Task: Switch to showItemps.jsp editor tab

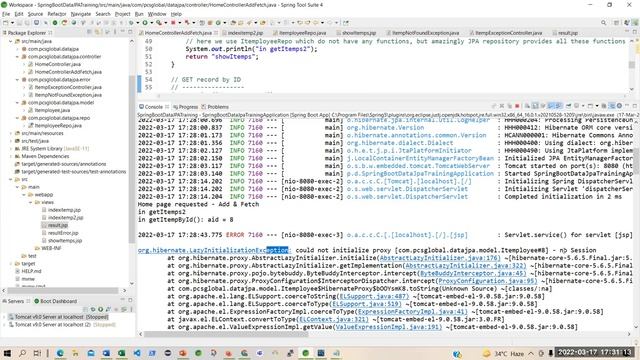Action: 356,33
